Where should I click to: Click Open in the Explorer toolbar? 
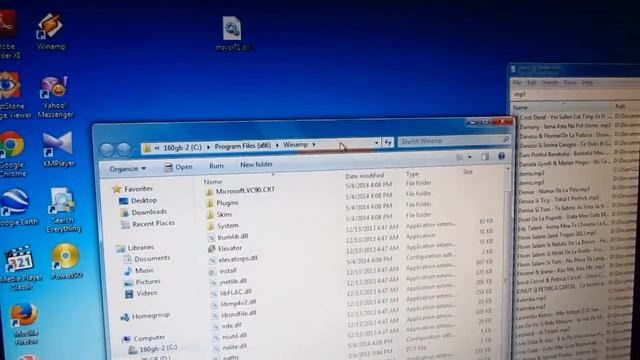178,167
